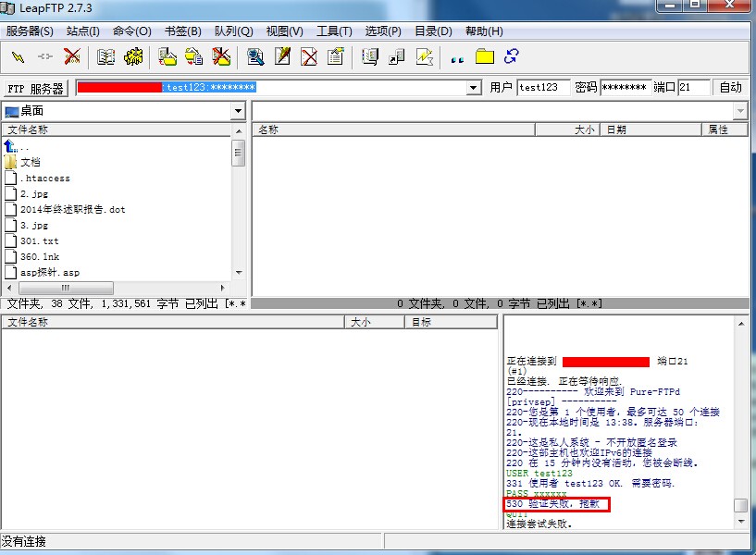Image resolution: width=756 pixels, height=555 pixels.
Task: Click the queue 目标 column header
Action: point(451,322)
